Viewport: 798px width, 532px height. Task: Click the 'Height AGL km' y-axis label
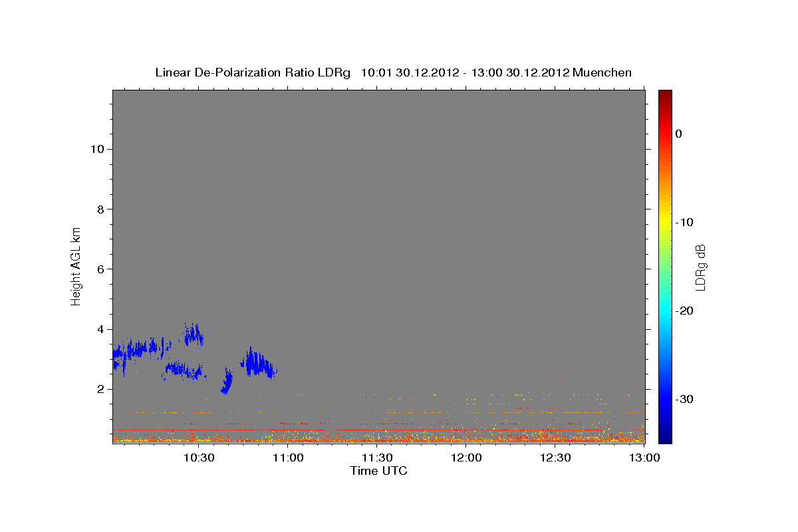click(76, 265)
